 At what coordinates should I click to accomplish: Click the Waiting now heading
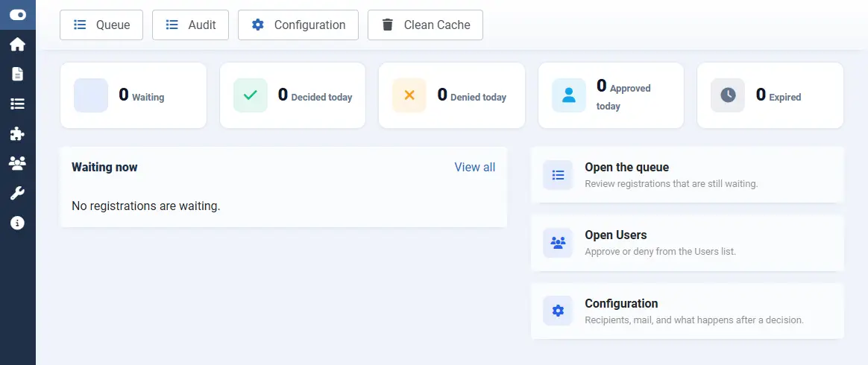tap(104, 167)
